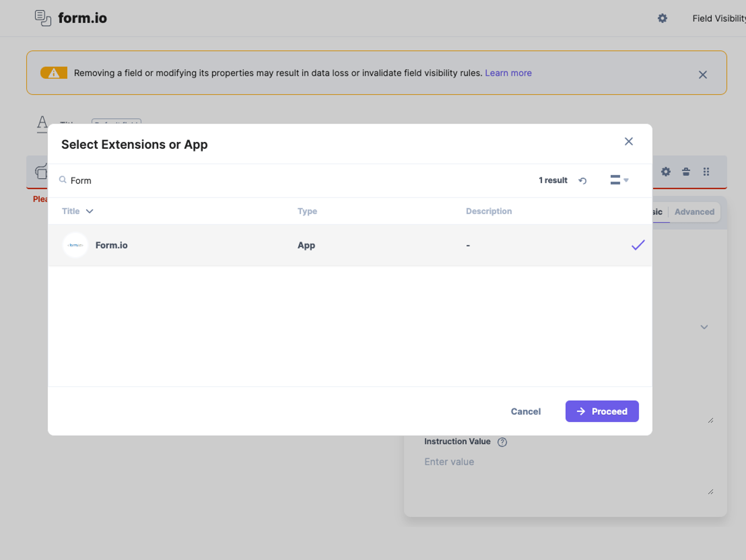Dismiss the data loss warning banner
Viewport: 746px width, 560px height.
click(703, 75)
